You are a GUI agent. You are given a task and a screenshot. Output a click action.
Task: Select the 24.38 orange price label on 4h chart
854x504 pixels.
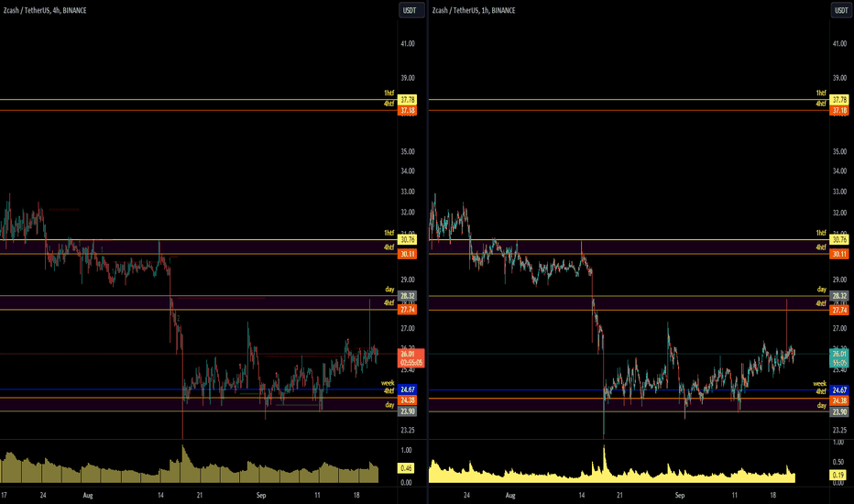coord(408,400)
